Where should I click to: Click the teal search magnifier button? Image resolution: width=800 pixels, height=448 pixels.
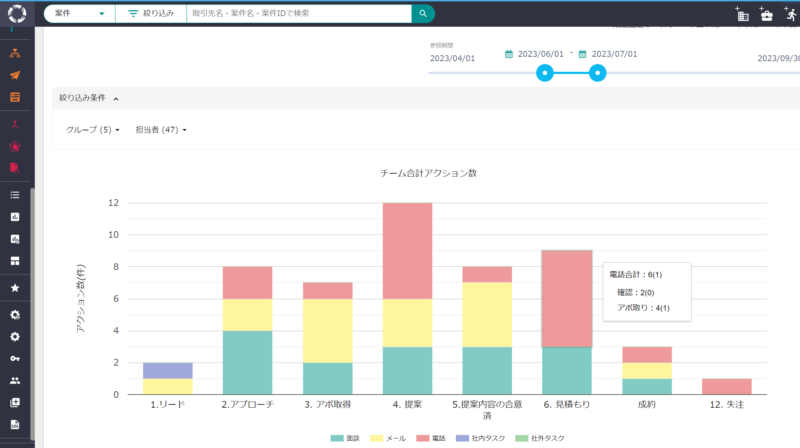(x=423, y=14)
